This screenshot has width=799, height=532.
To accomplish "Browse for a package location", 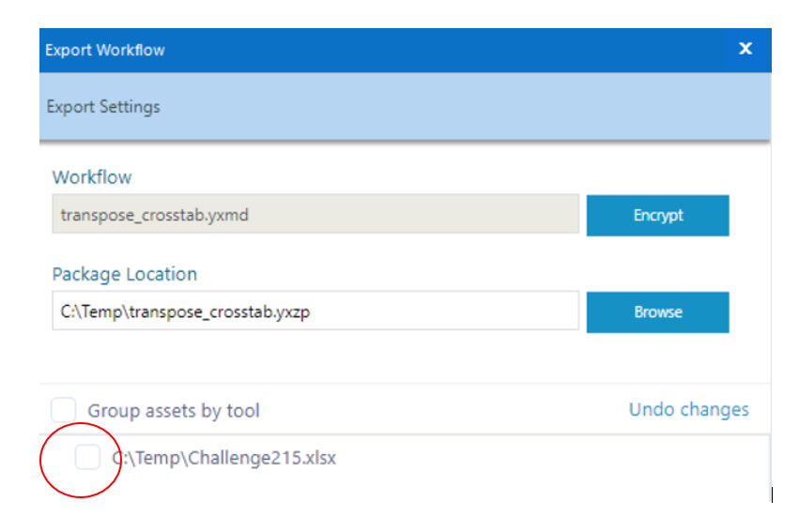I will pos(657,312).
